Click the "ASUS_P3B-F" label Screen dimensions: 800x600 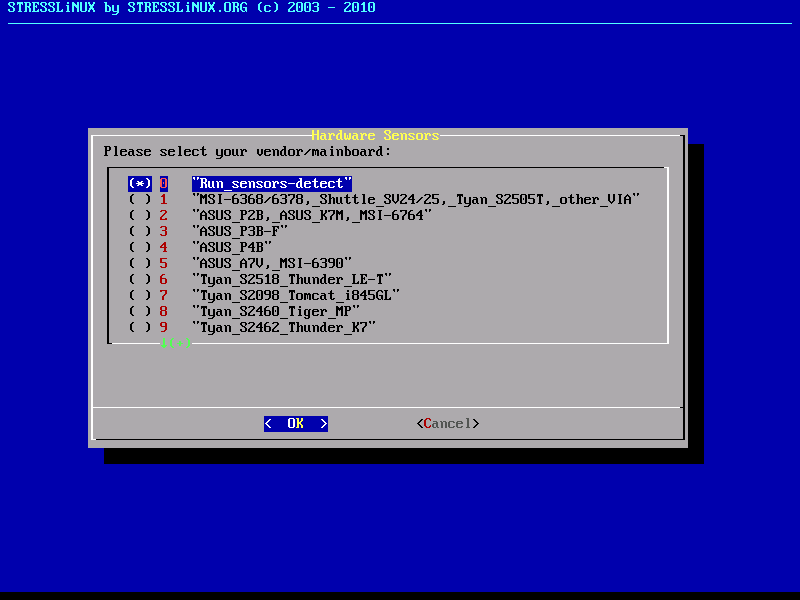(240, 232)
